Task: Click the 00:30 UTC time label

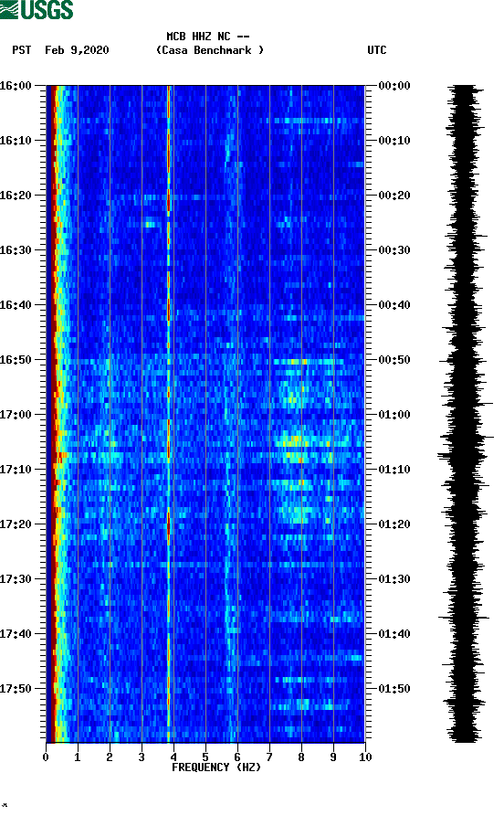Action: 394,250
